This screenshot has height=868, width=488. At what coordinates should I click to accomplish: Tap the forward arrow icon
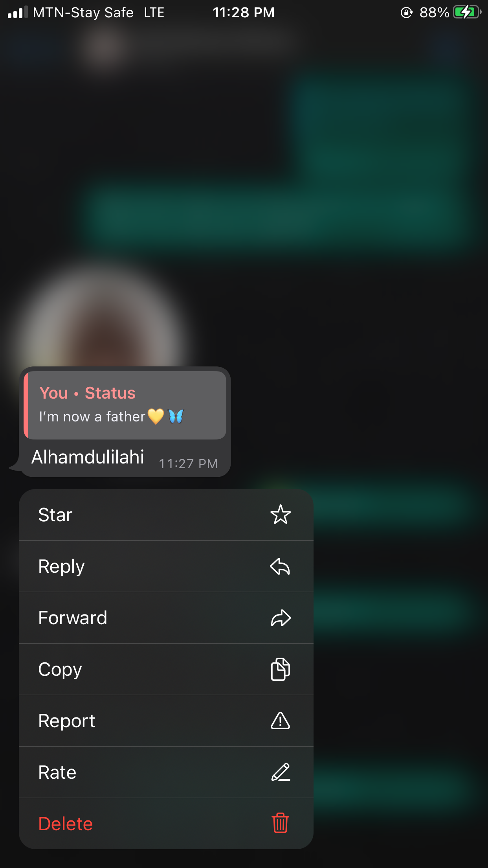281,618
